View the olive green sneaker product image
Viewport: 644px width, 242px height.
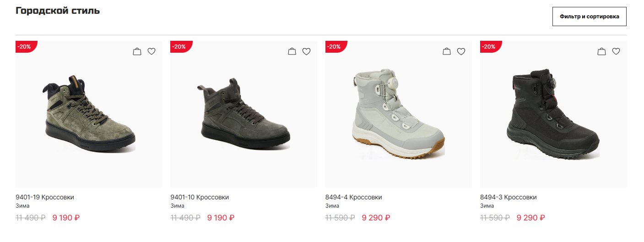pyautogui.click(x=89, y=115)
